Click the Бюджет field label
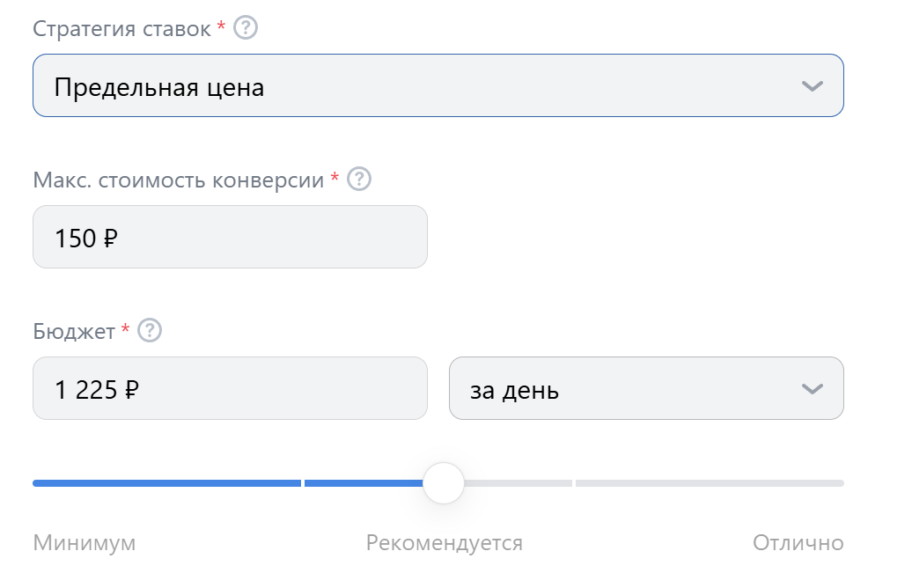Screen dimensions: 912x588 point(74,331)
